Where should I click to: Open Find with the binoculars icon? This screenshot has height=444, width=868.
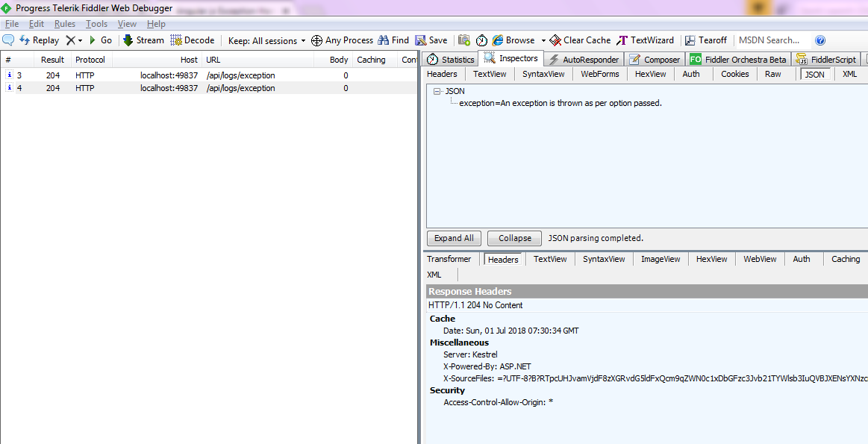384,40
